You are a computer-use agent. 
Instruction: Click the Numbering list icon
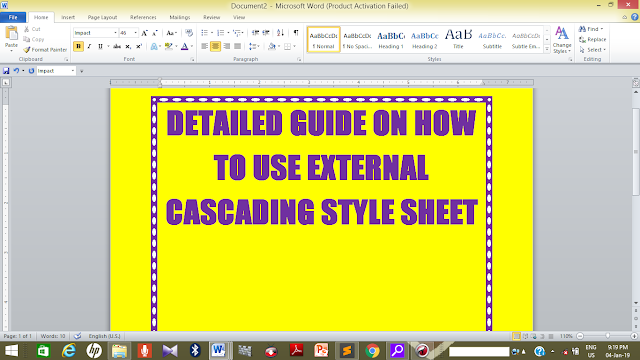(x=221, y=33)
